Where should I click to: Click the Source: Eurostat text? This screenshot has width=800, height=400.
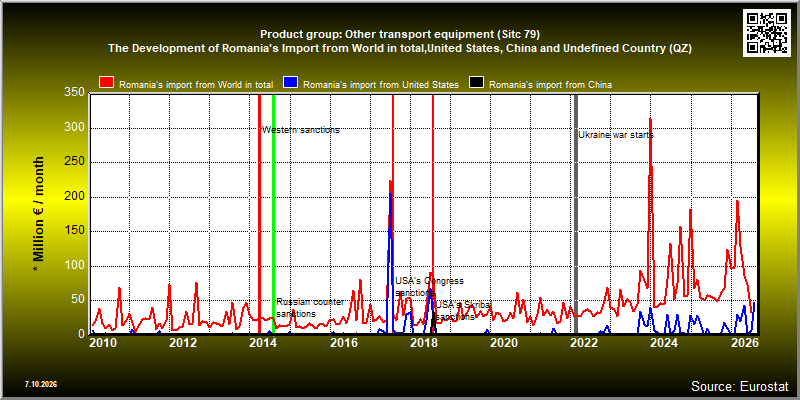coord(740,386)
